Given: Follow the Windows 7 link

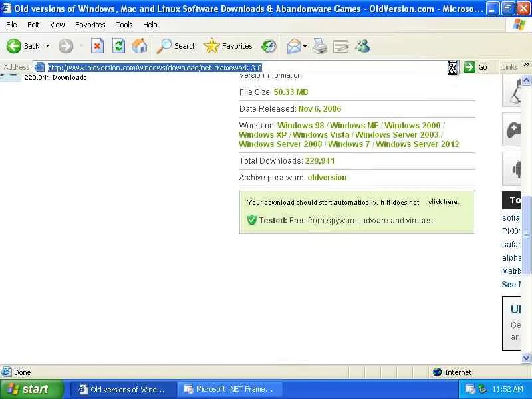Looking at the screenshot, I should click(348, 144).
